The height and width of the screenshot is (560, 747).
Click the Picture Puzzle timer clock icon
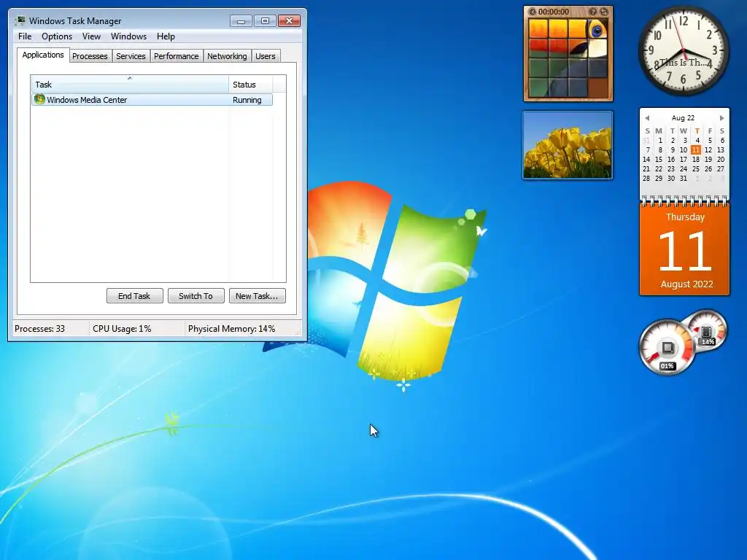(x=532, y=12)
